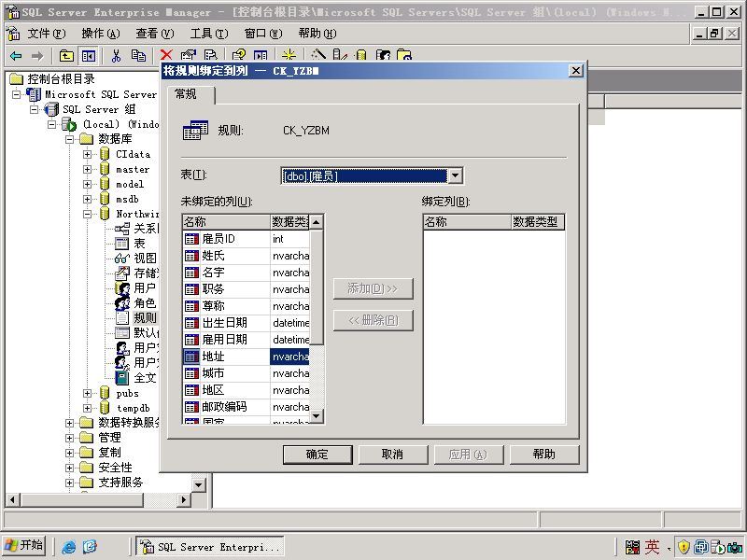The image size is (747, 560).
Task: Select the 规则 node in the tree
Action: coord(145,317)
